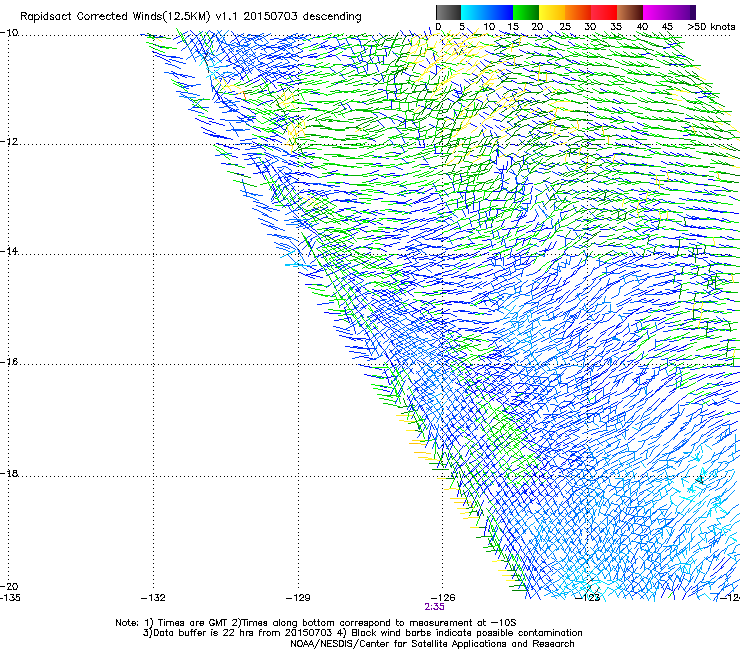Select the yellow 20-25 knots legend segment

[552, 12]
